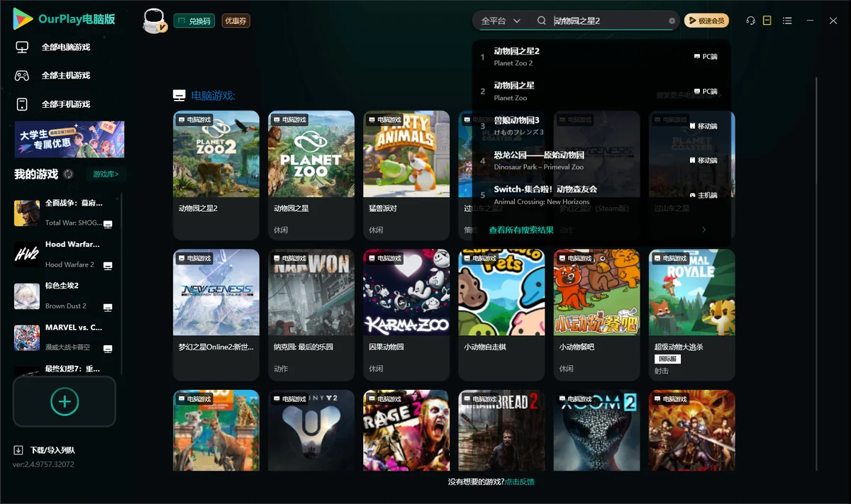Open the 超级动物大逃杀 game card
This screenshot has height=504, width=851.
(x=692, y=315)
